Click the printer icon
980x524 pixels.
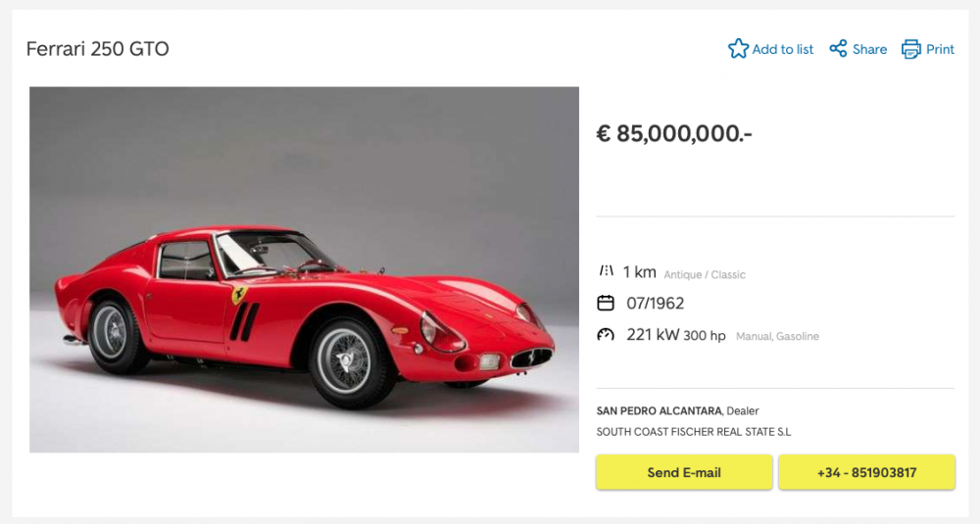click(911, 49)
